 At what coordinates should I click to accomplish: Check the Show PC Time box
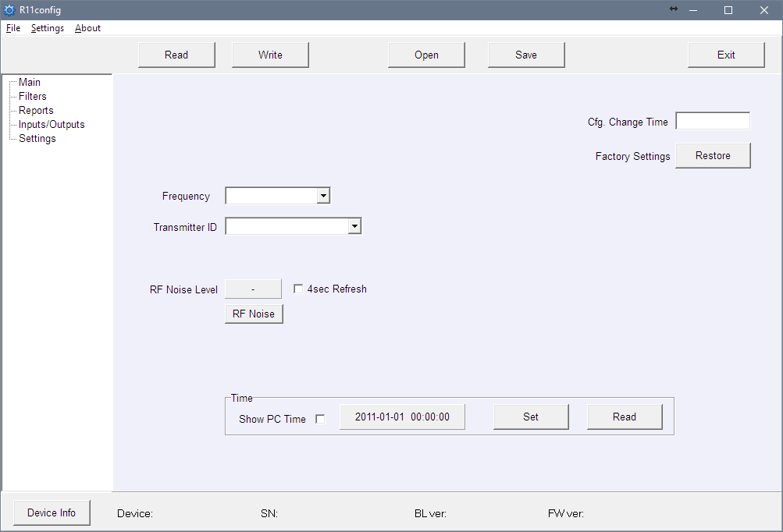320,418
